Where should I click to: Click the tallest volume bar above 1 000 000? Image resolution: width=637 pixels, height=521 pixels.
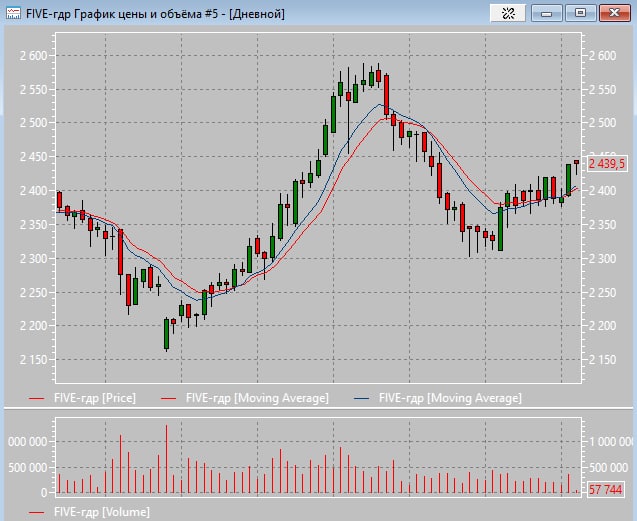[x=167, y=459]
